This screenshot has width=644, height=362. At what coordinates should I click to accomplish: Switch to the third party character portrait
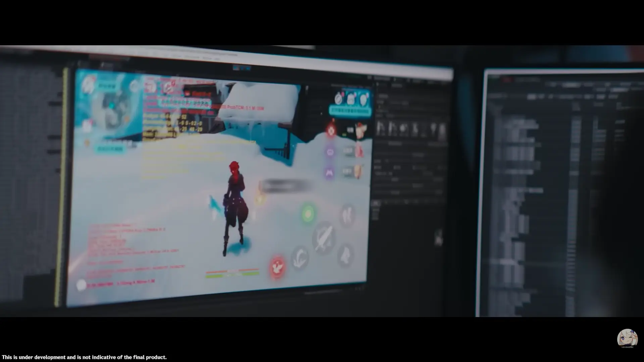pos(358,171)
